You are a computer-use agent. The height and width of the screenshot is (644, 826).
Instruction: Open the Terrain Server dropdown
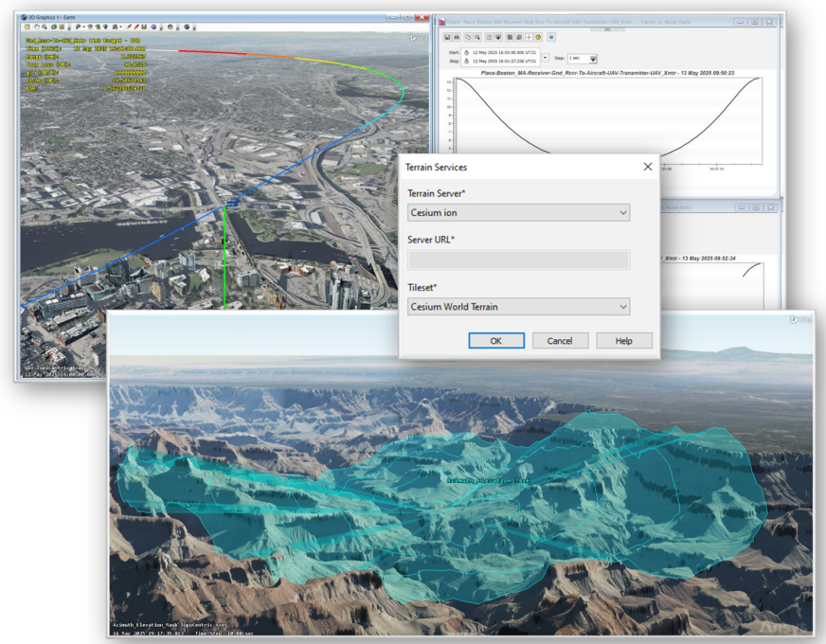[x=518, y=213]
